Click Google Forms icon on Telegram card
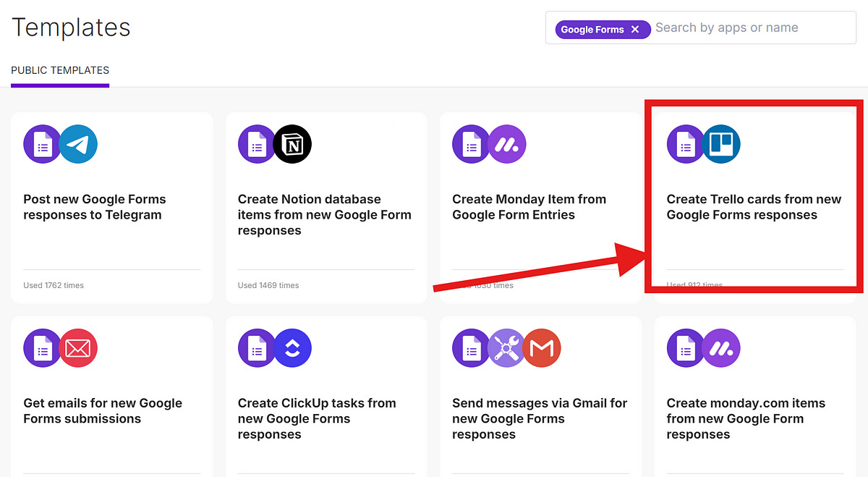 [43, 144]
